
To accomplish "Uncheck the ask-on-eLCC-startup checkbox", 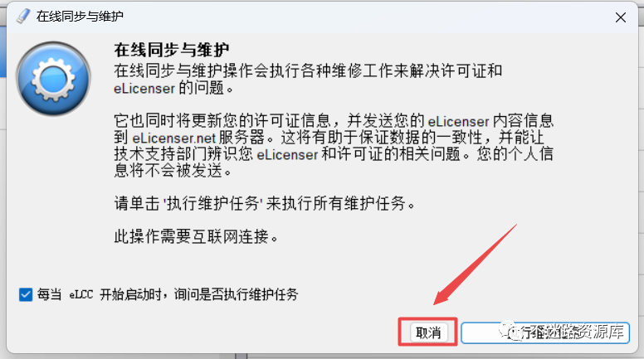I will 26,294.
